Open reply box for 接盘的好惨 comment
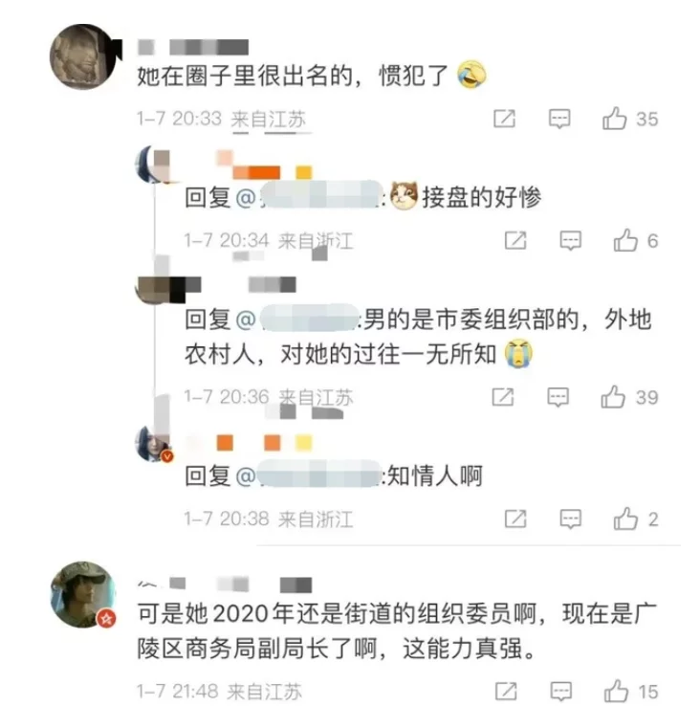 (571, 241)
